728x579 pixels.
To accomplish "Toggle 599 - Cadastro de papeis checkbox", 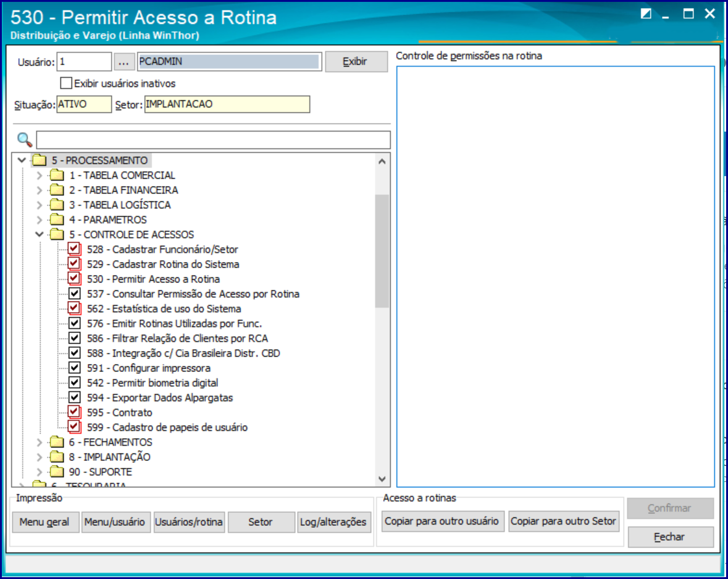I will (74, 427).
